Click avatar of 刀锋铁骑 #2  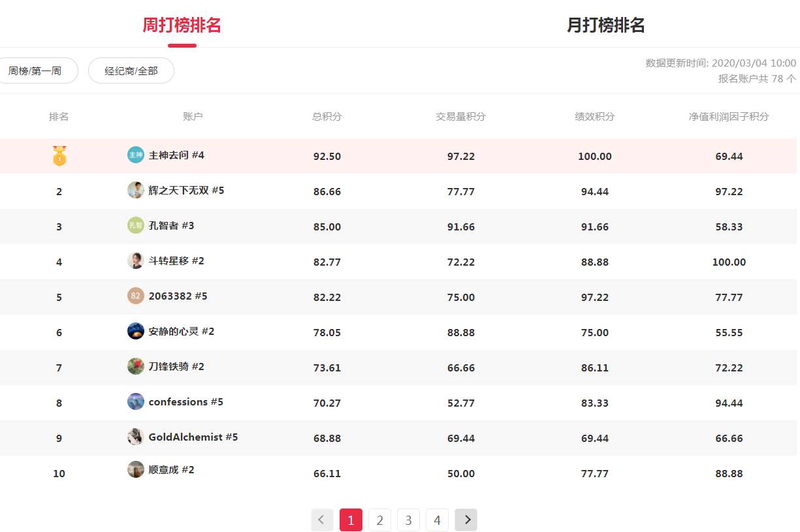[x=135, y=366]
